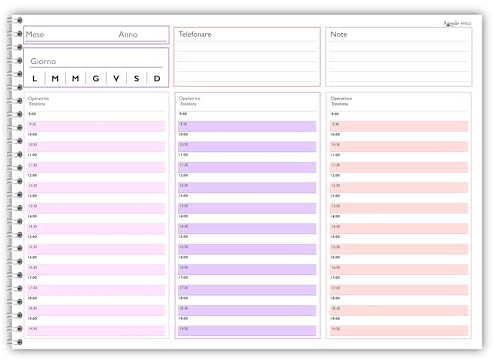The width and height of the screenshot is (493, 360).
Task: Click the Mese field label
Action: coord(35,34)
